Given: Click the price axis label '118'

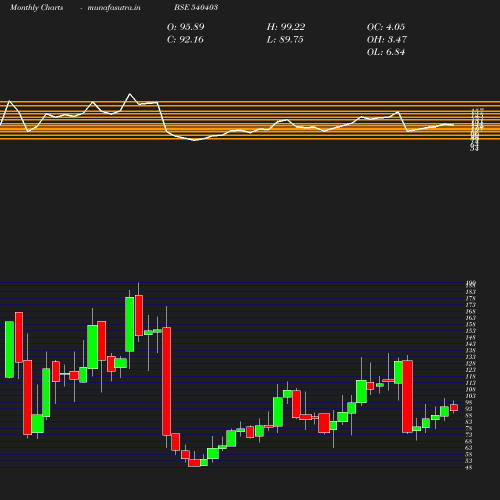Looking at the screenshot, I should click(x=471, y=376).
